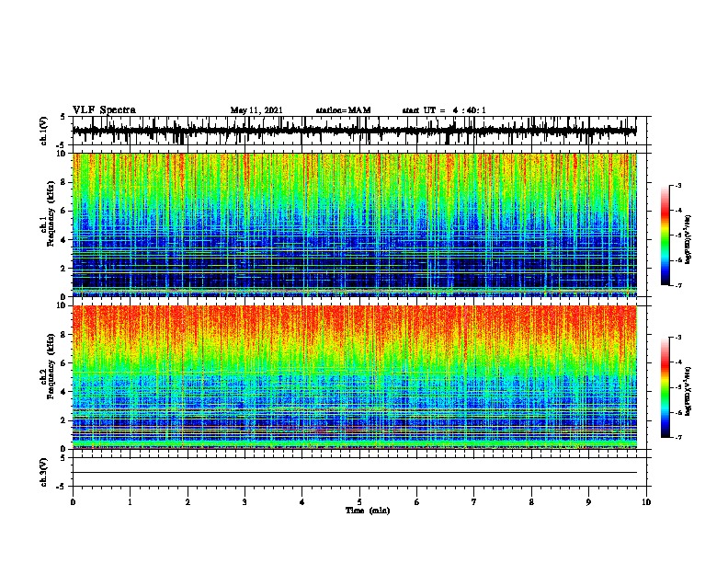
Task: Click the flat ch.3(V) trace panel
Action: [x=359, y=472]
